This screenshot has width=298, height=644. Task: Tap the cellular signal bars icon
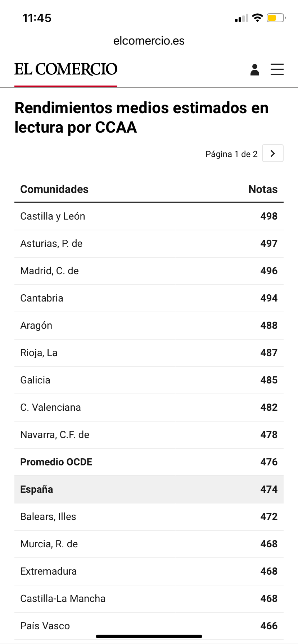pyautogui.click(x=241, y=18)
